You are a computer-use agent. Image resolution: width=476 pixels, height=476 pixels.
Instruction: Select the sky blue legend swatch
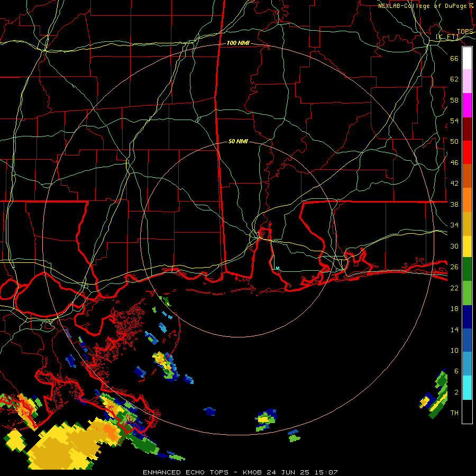pyautogui.click(x=467, y=364)
